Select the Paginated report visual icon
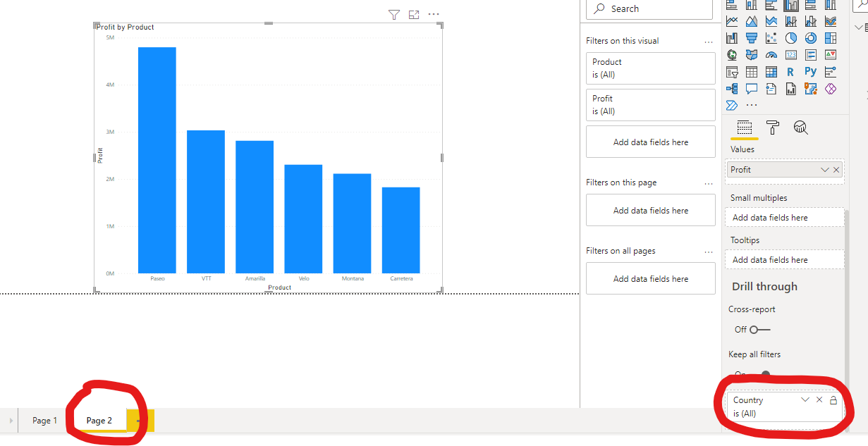The height and width of the screenshot is (446, 868). 791,89
